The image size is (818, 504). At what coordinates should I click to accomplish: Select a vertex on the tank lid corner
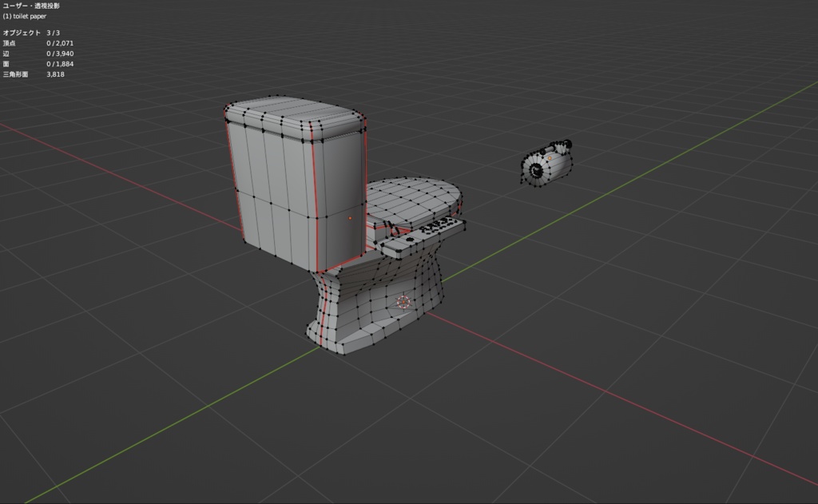pyautogui.click(x=229, y=108)
